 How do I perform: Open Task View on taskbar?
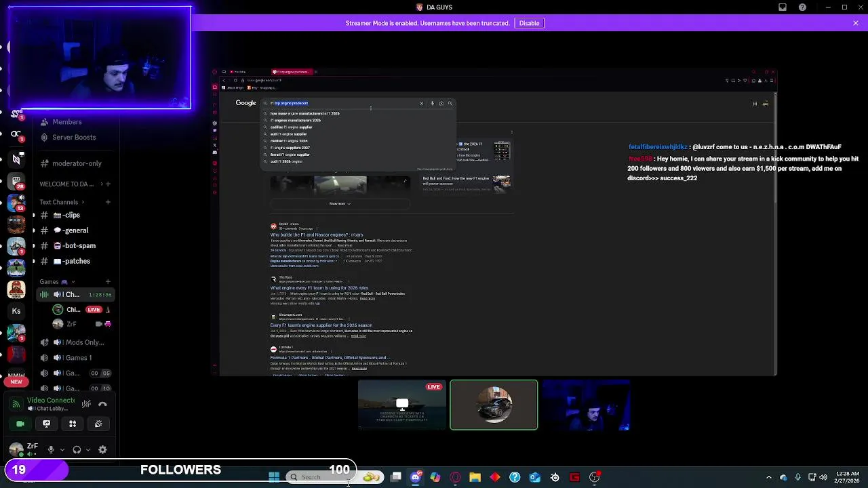coord(396,477)
